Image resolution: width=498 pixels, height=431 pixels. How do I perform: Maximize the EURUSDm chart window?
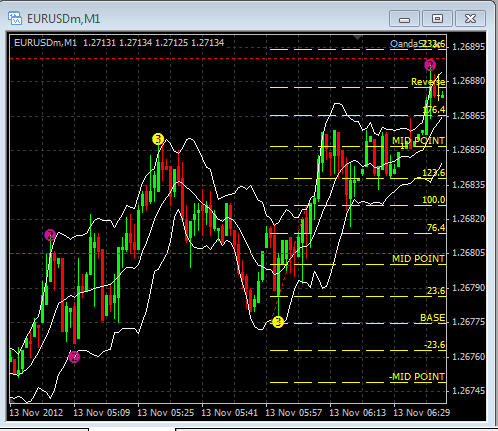coord(437,19)
